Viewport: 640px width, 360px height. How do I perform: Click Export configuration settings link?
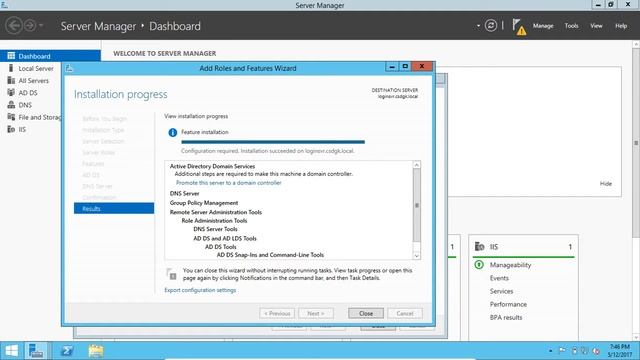(x=200, y=290)
